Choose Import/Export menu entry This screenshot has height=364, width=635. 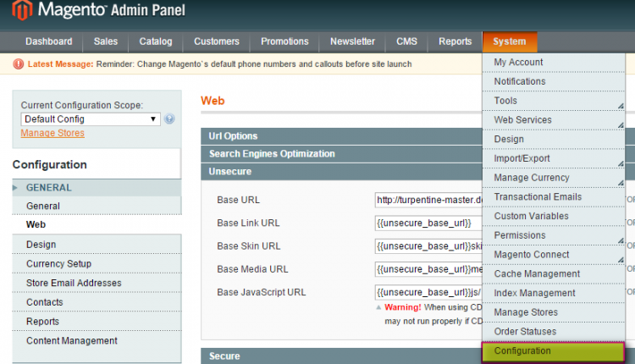point(554,158)
